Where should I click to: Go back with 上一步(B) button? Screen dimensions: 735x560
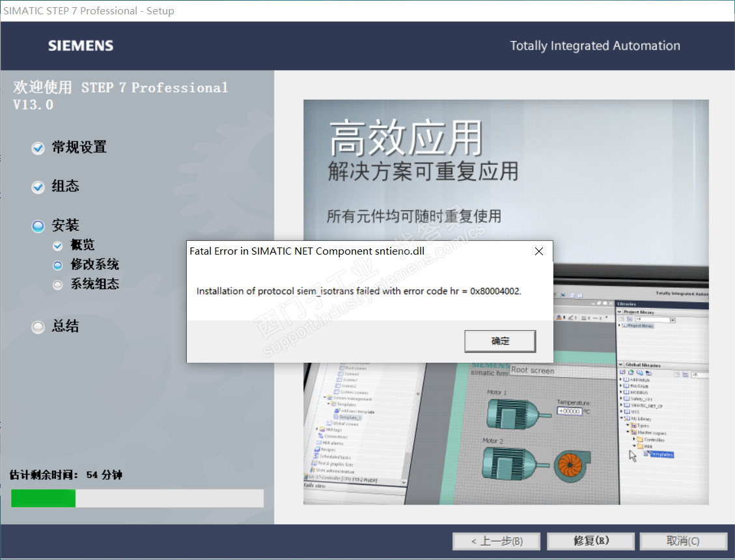tap(497, 541)
